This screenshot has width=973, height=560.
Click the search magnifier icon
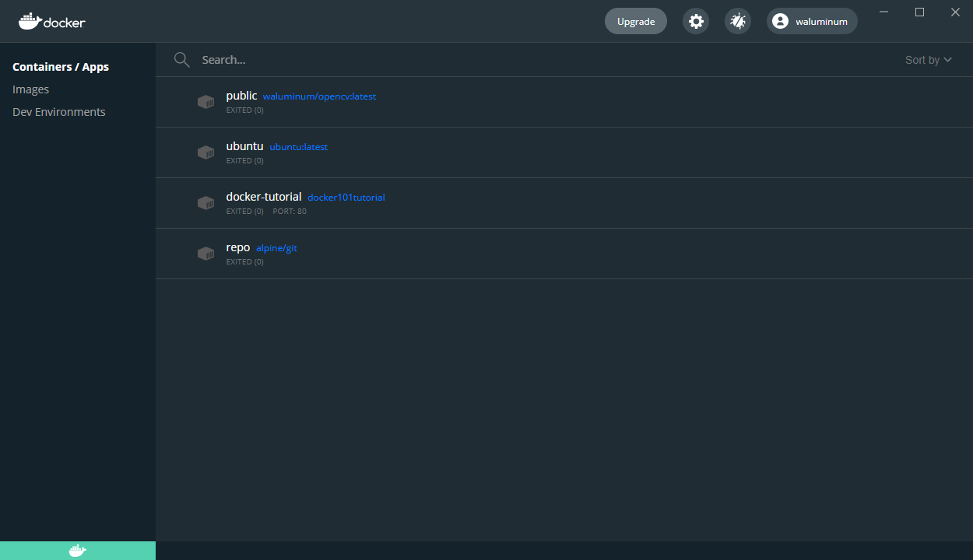pos(182,60)
